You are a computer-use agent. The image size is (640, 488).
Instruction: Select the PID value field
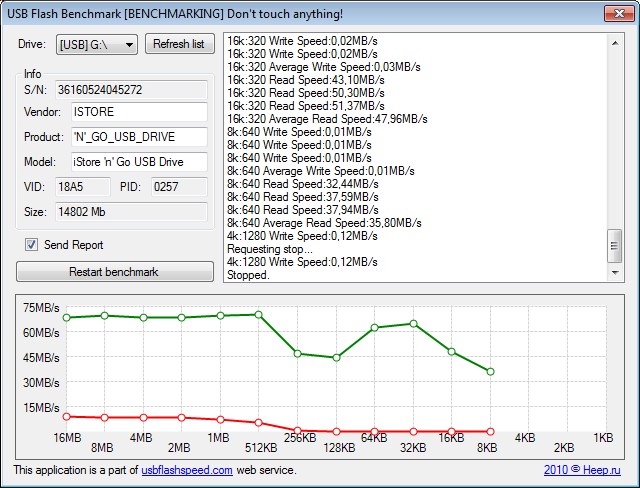click(x=178, y=186)
